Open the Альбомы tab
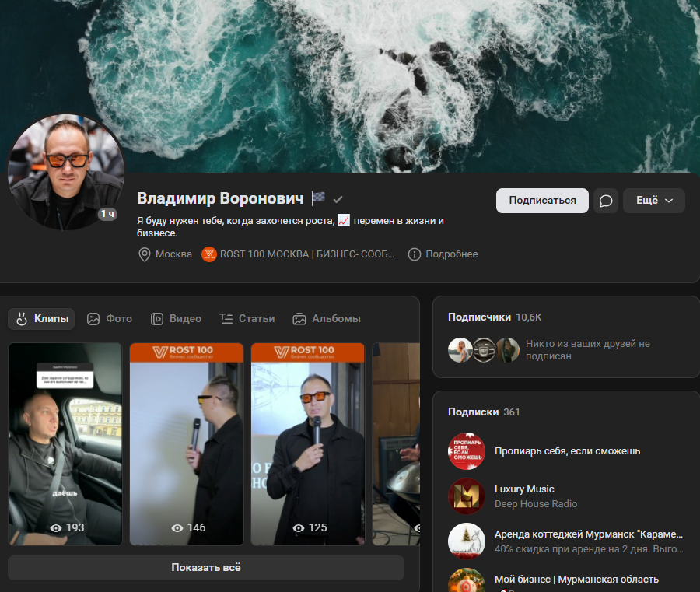Image resolution: width=700 pixels, height=592 pixels. click(x=327, y=318)
